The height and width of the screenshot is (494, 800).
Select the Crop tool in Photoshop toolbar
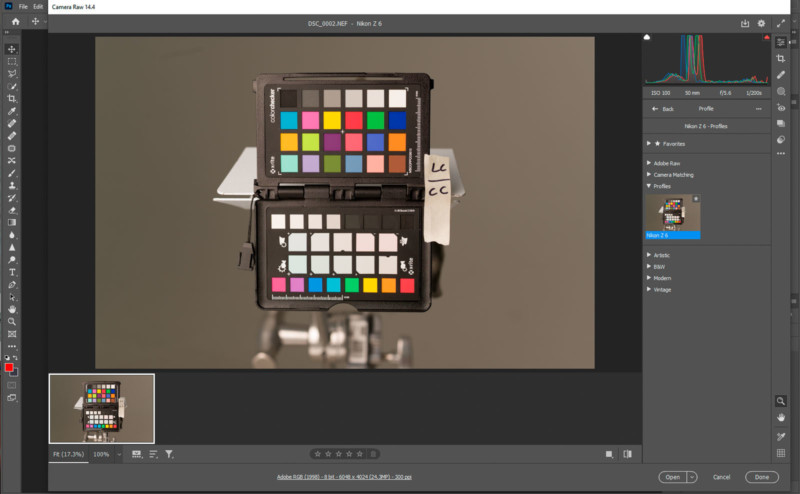click(x=12, y=98)
